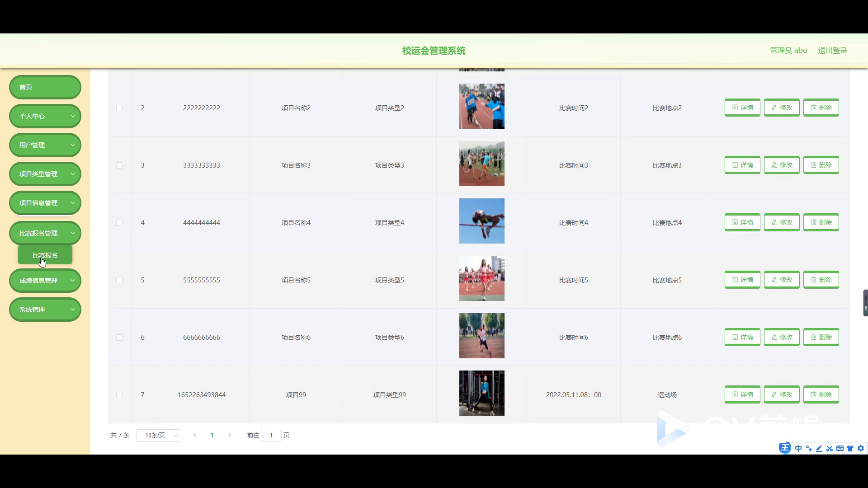Click the 项目类型99 cell
Screen dimensions: 868x488
coord(390,395)
